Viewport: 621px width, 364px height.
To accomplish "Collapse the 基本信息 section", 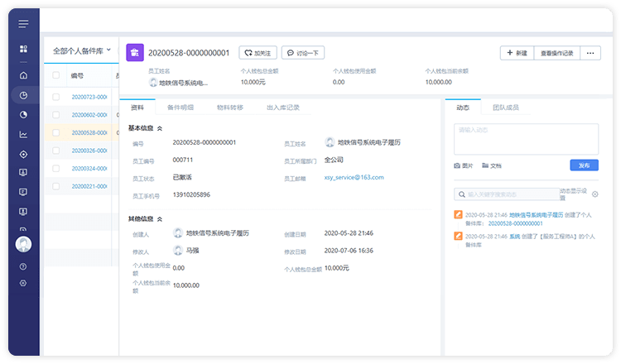I will [x=160, y=128].
